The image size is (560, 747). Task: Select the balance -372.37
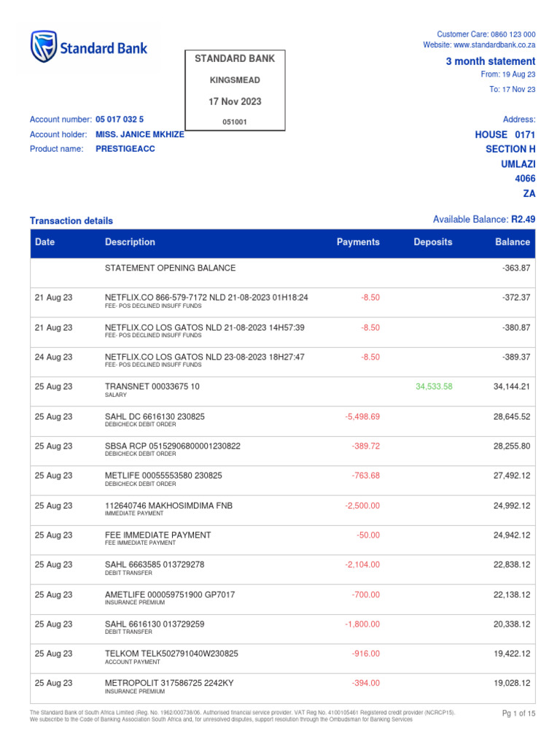pos(516,298)
